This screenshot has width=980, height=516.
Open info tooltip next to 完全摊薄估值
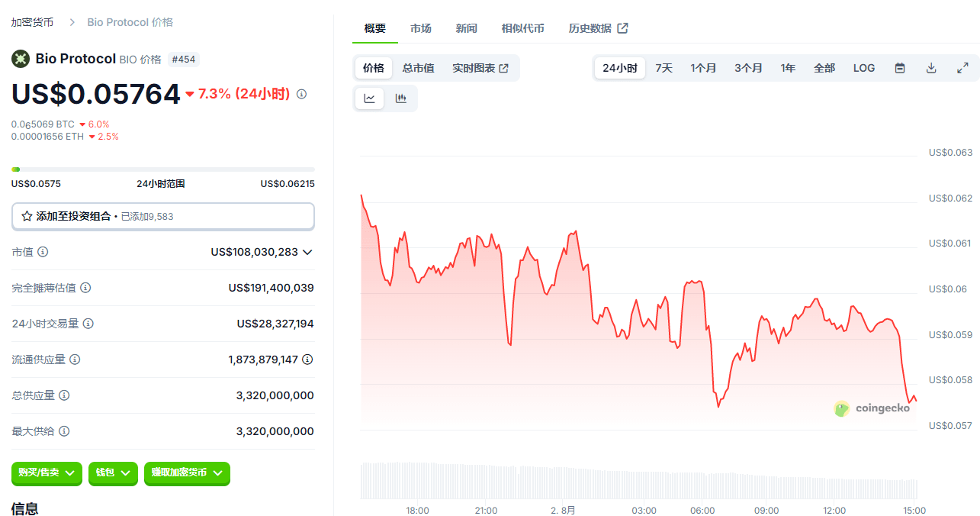pyautogui.click(x=85, y=288)
